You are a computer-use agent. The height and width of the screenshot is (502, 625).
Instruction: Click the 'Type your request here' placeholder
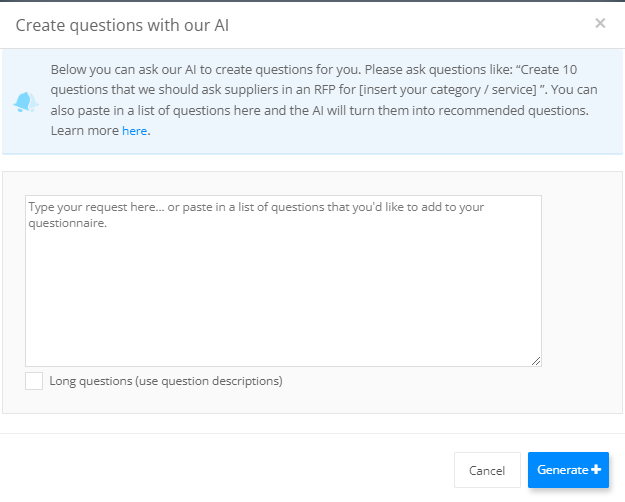(256, 215)
